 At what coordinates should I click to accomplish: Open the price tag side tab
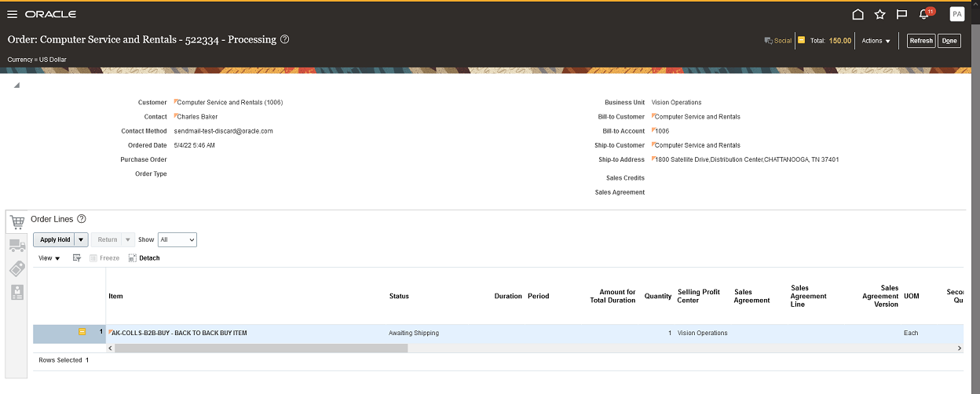click(16, 268)
